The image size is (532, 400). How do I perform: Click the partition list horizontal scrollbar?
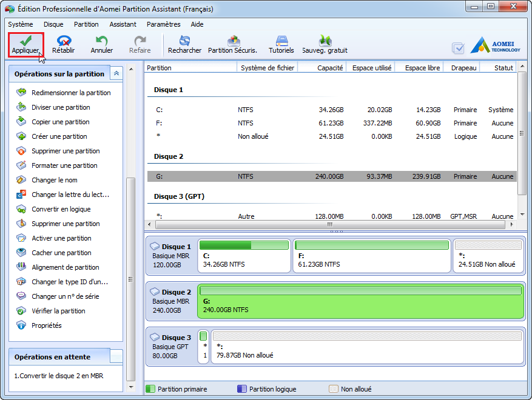point(329,224)
